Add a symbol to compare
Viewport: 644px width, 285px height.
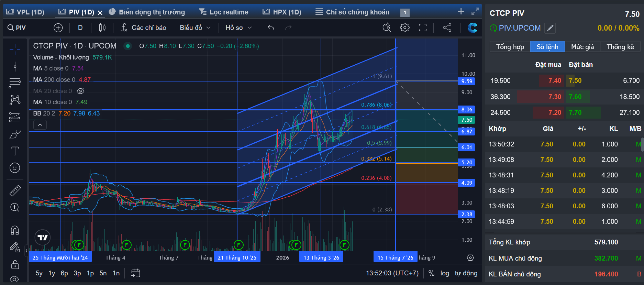click(x=58, y=28)
